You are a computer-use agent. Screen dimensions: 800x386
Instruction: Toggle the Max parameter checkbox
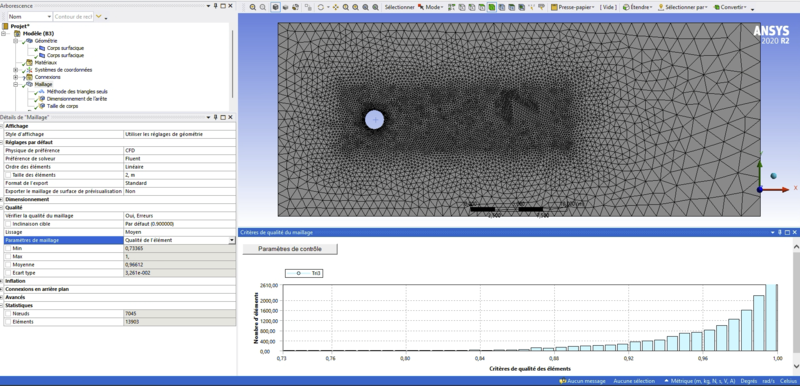coord(7,256)
